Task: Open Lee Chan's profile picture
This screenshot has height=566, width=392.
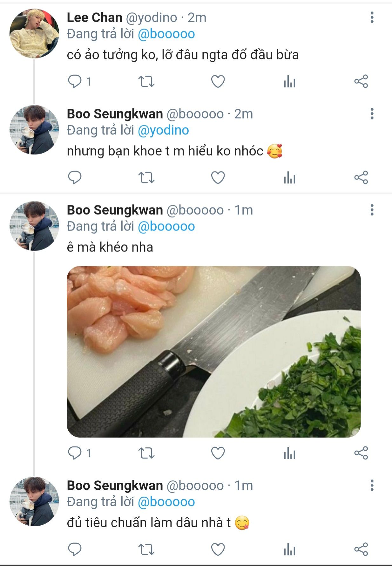Action: [x=34, y=34]
